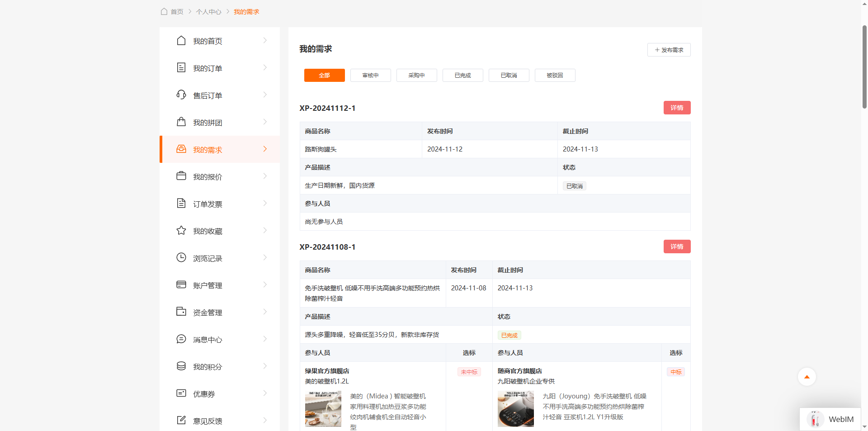Expand the 账户管理 chevron arrow
This screenshot has height=431, width=868.
click(x=265, y=285)
